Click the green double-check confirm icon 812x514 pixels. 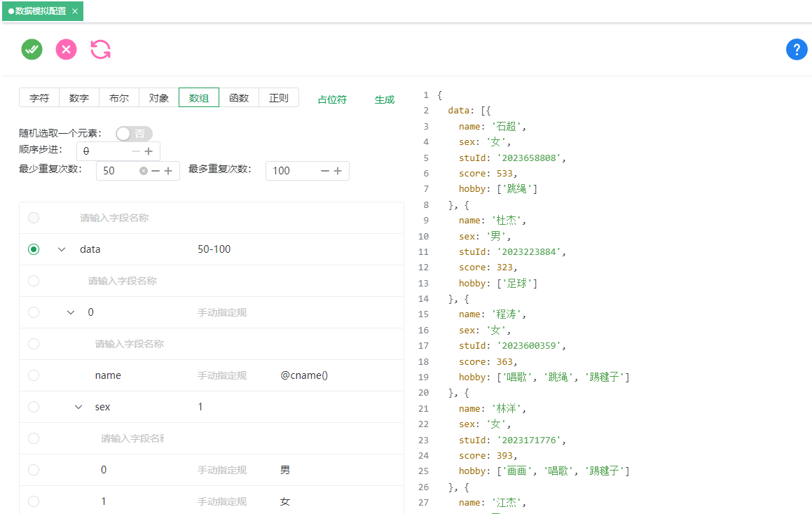(32, 50)
